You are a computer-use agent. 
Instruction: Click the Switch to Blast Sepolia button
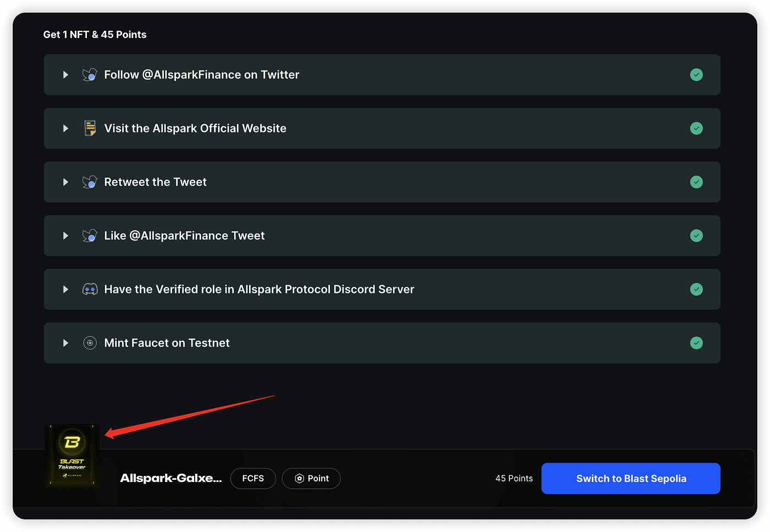pos(631,479)
